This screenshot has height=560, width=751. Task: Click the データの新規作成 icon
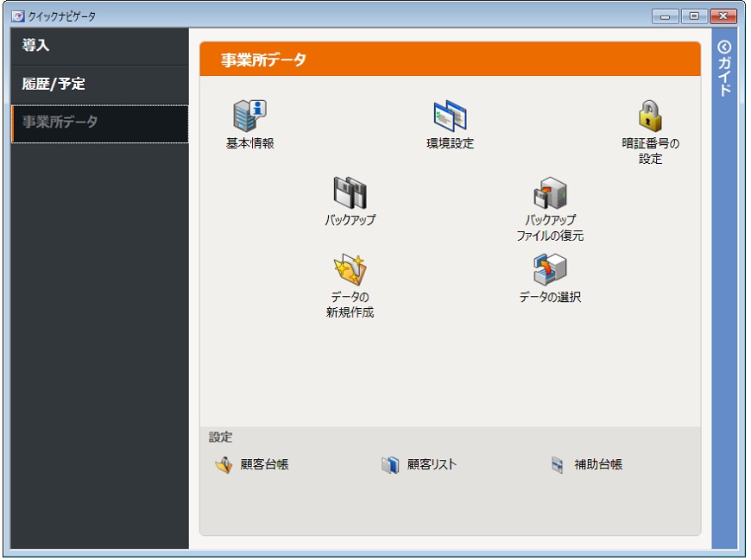pos(350,270)
